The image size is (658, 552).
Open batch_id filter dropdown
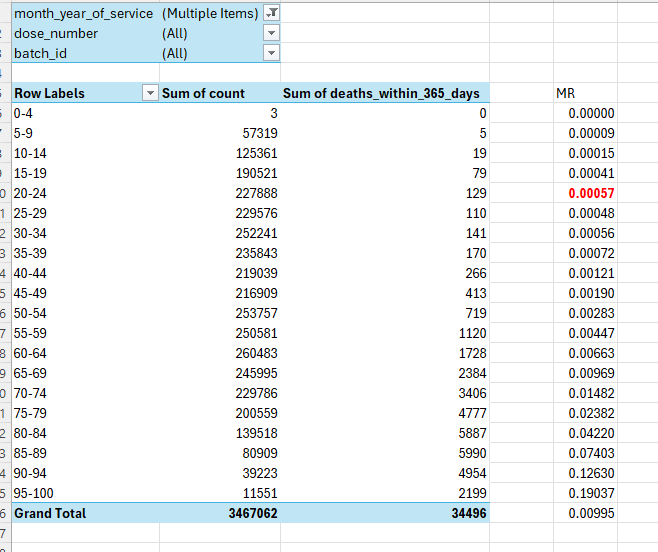(272, 53)
